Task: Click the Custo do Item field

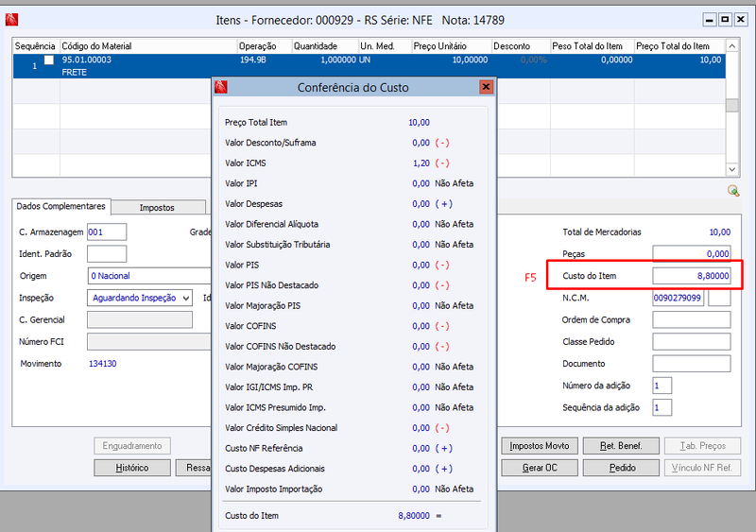Action: click(x=692, y=276)
